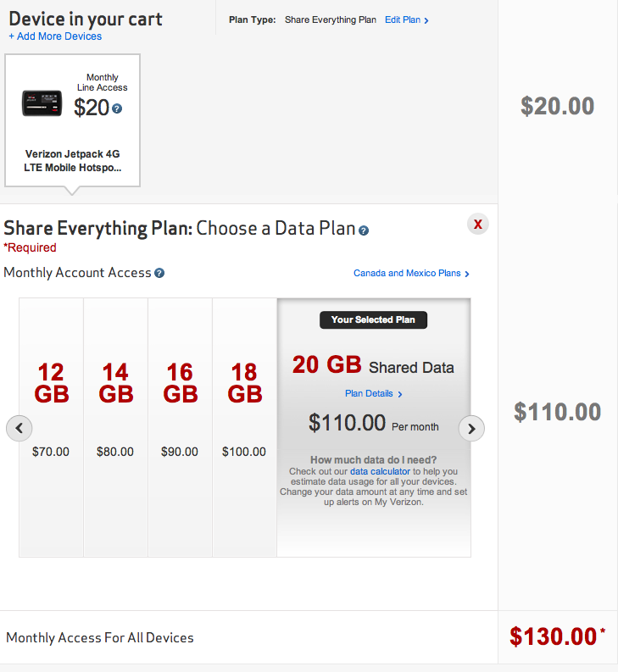
Task: Click the 20 GB Shared Data heading
Action: [x=373, y=366]
